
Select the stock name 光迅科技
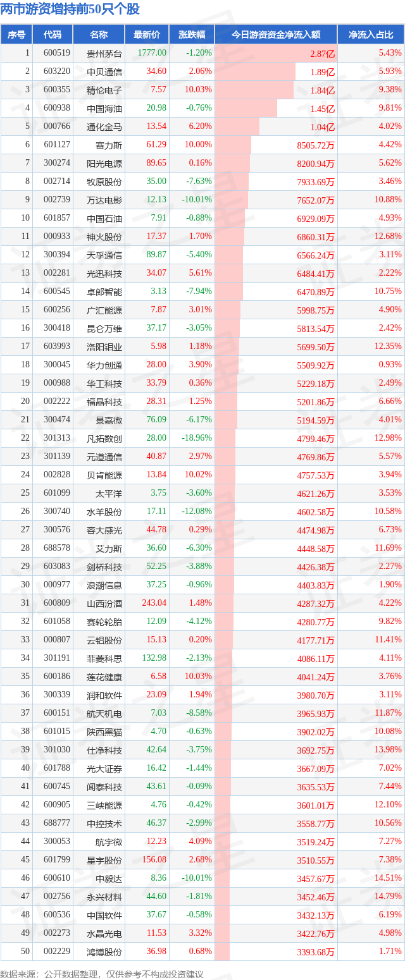tap(105, 273)
